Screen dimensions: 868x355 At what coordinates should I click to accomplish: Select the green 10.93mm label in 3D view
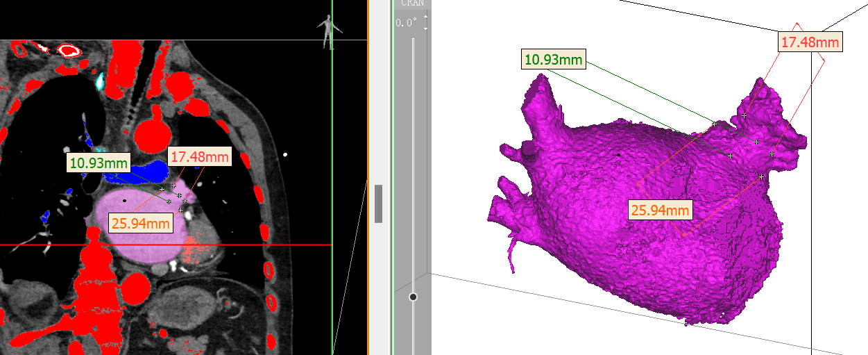(x=554, y=60)
